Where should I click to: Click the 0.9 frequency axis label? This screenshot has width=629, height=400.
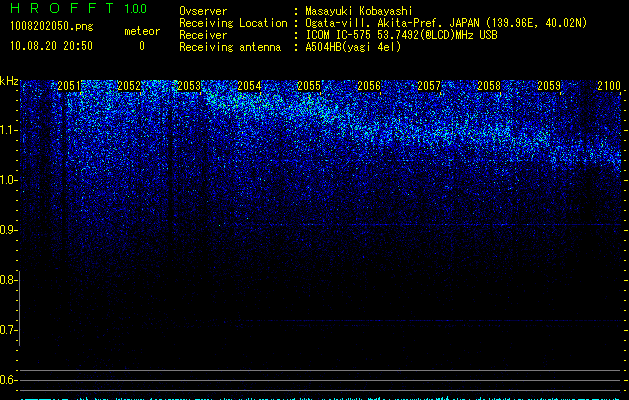[x=8, y=230]
